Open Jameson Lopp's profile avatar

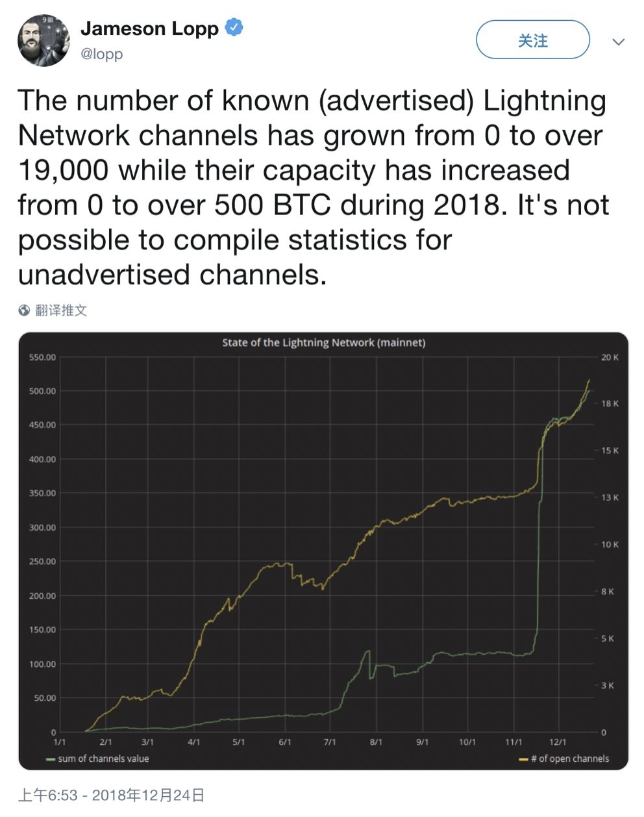(43, 40)
